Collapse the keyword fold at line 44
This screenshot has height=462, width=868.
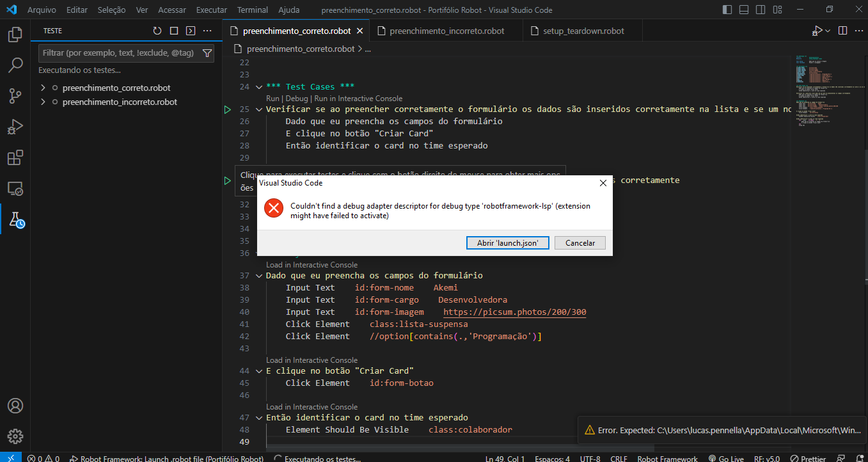click(x=259, y=371)
